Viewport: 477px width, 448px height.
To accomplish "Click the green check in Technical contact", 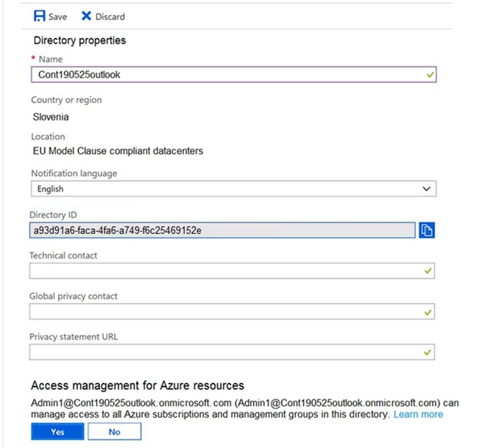I will (428, 271).
